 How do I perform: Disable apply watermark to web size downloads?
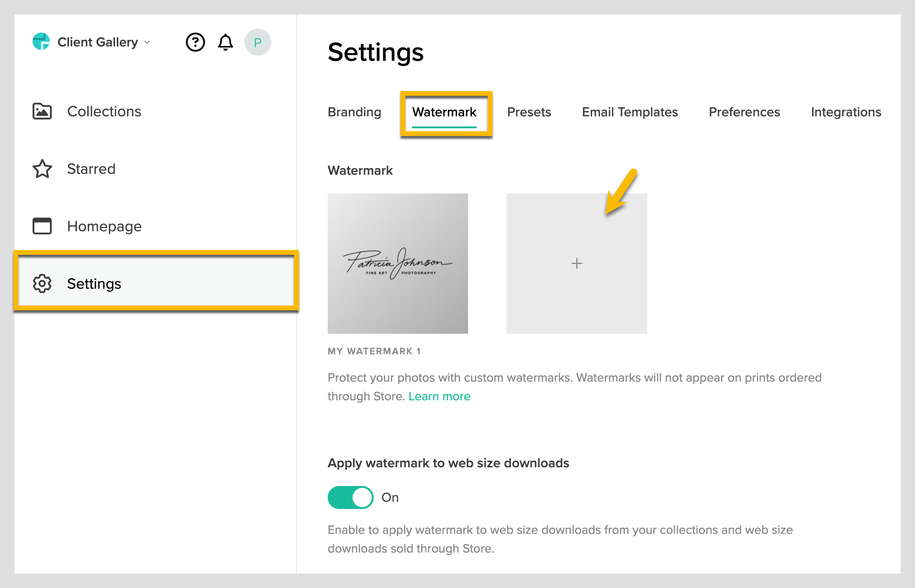pyautogui.click(x=350, y=498)
